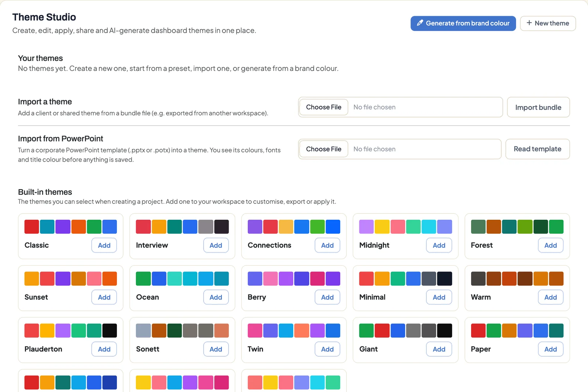This screenshot has height=392, width=588.
Task: Click the Berry theme name
Action: point(257,297)
